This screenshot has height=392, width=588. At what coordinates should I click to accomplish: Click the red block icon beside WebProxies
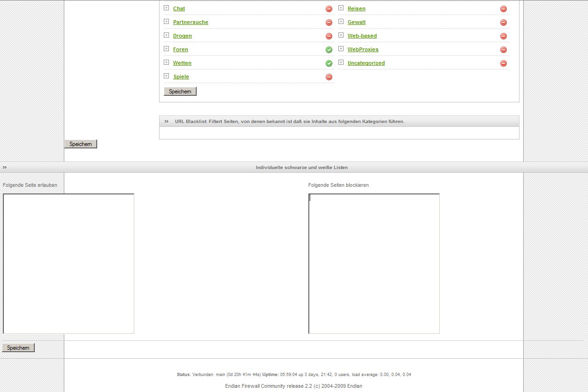(x=504, y=50)
